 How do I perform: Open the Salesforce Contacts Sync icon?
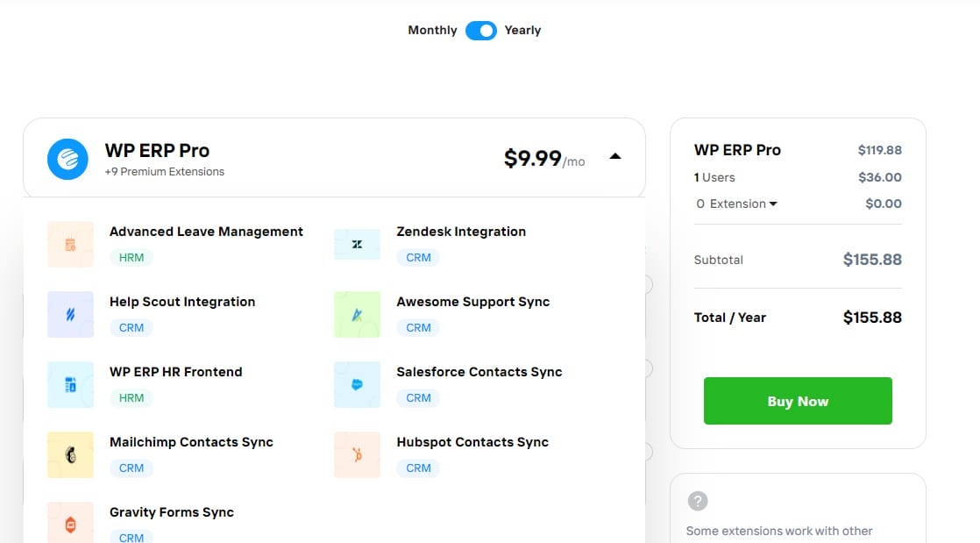357,384
